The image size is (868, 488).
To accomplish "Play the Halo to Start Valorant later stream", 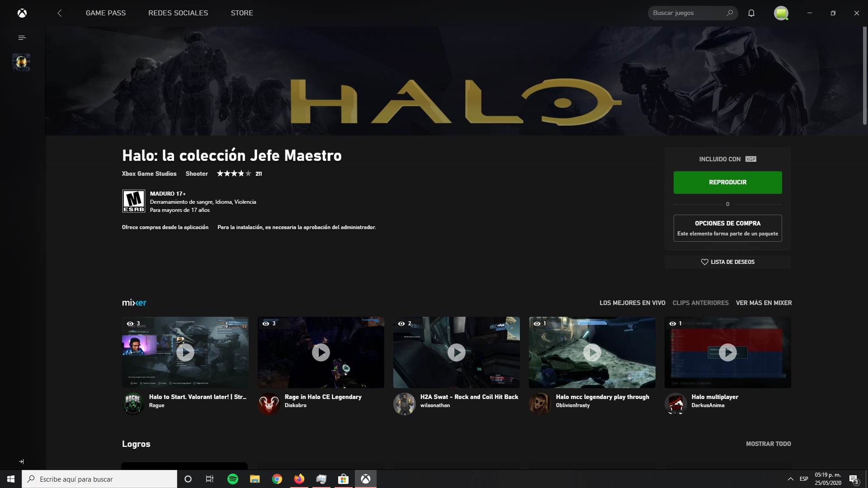I will (185, 352).
